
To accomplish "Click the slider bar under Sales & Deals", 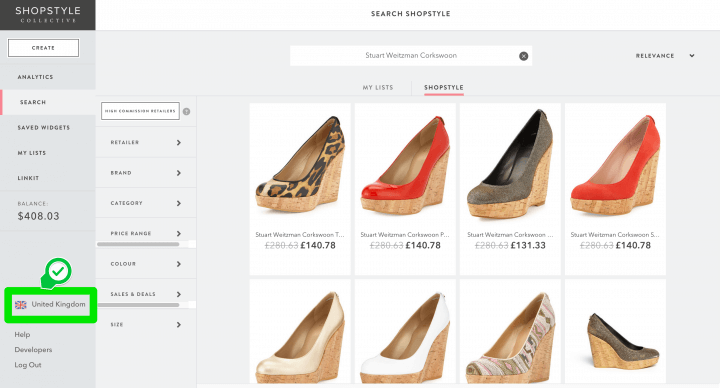I will click(138, 305).
